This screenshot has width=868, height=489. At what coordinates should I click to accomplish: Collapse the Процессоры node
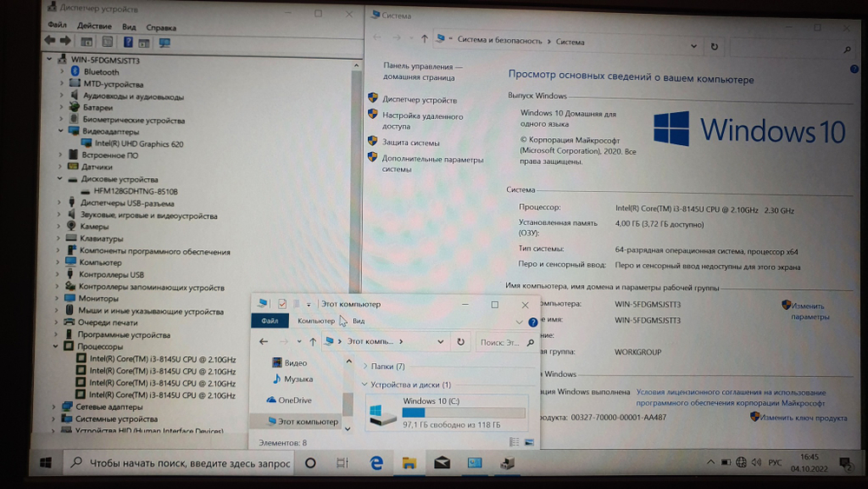[56, 347]
